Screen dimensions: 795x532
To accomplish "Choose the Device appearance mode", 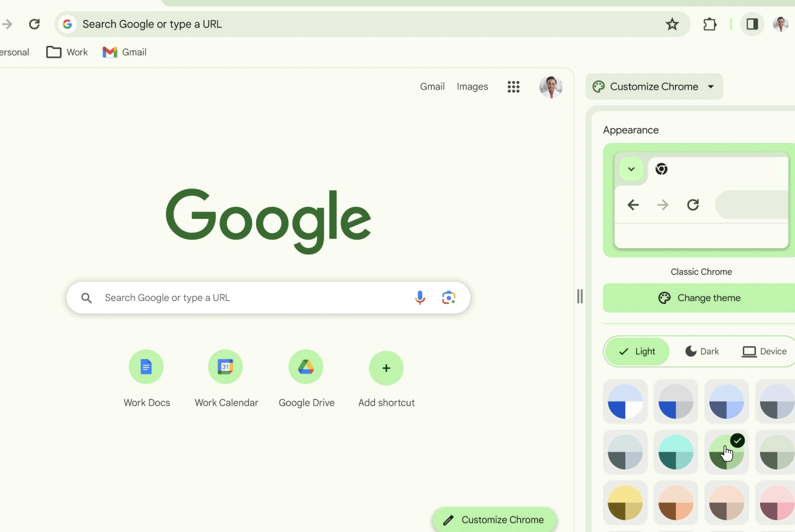I will click(x=764, y=351).
